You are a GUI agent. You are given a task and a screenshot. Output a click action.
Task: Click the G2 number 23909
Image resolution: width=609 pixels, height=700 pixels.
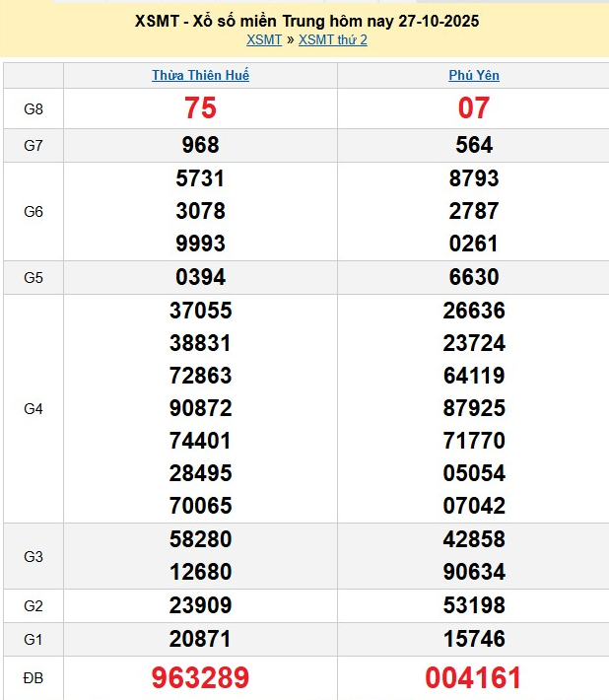pos(200,604)
